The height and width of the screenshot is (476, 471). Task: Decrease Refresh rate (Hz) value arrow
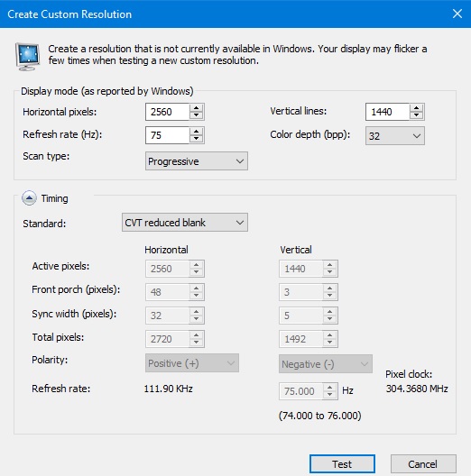(x=197, y=139)
